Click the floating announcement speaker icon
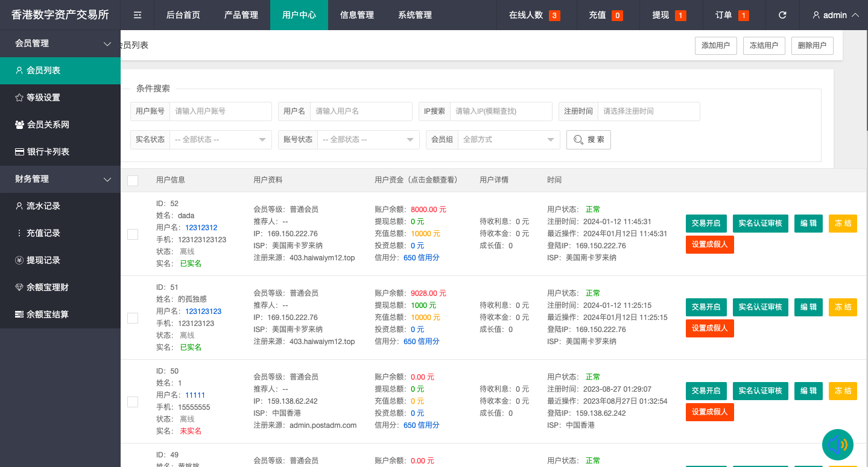The image size is (868, 467). point(838,445)
